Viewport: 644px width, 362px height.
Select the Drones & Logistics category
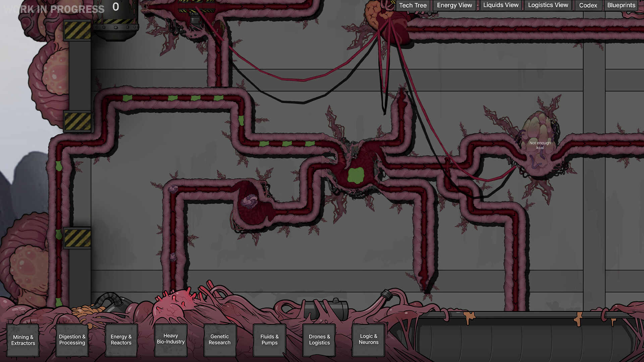point(319,340)
